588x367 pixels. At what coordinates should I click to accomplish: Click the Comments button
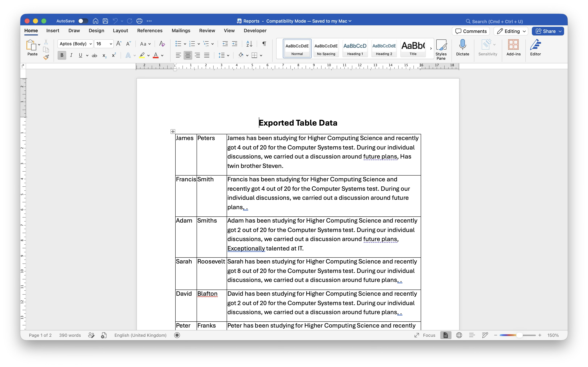(471, 31)
